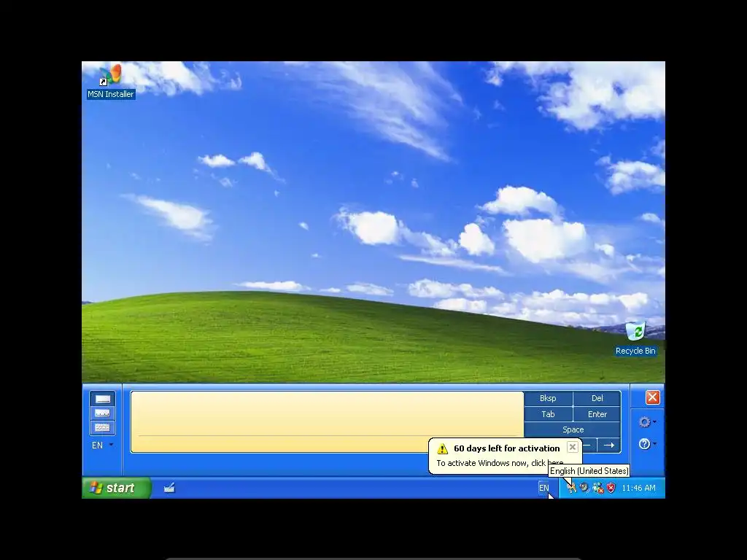Tap the Space key
The image size is (747, 560).
(x=573, y=429)
